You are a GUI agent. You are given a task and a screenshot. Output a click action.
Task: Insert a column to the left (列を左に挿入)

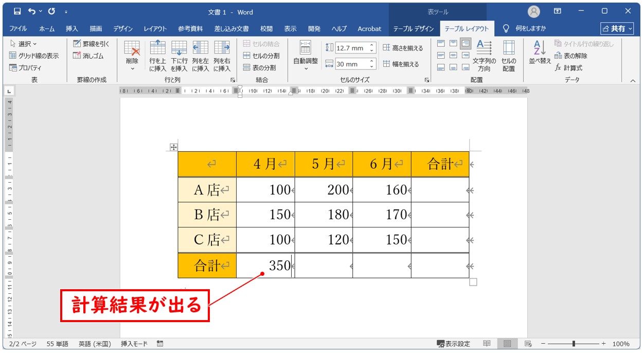[x=200, y=56]
